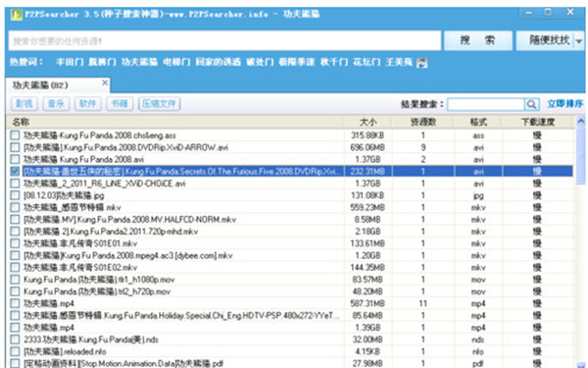Click hot word 丰田门
Viewport: 588px width, 368px height.
pos(70,62)
